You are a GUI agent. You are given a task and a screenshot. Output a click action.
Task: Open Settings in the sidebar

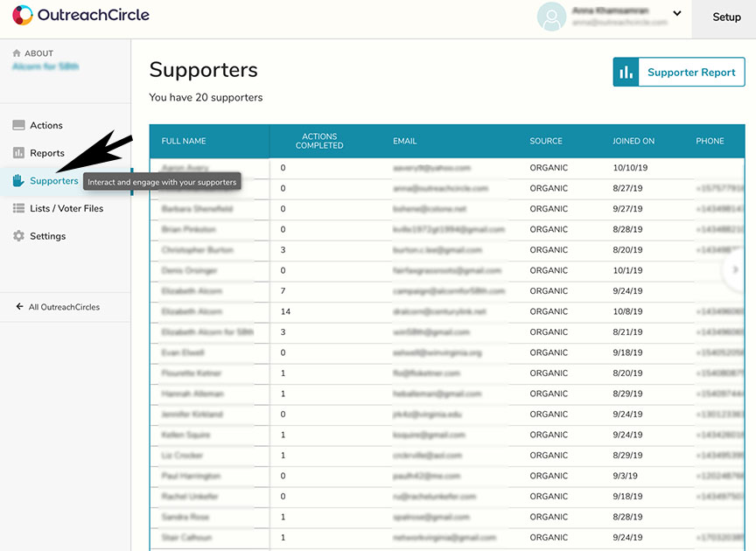pos(48,236)
